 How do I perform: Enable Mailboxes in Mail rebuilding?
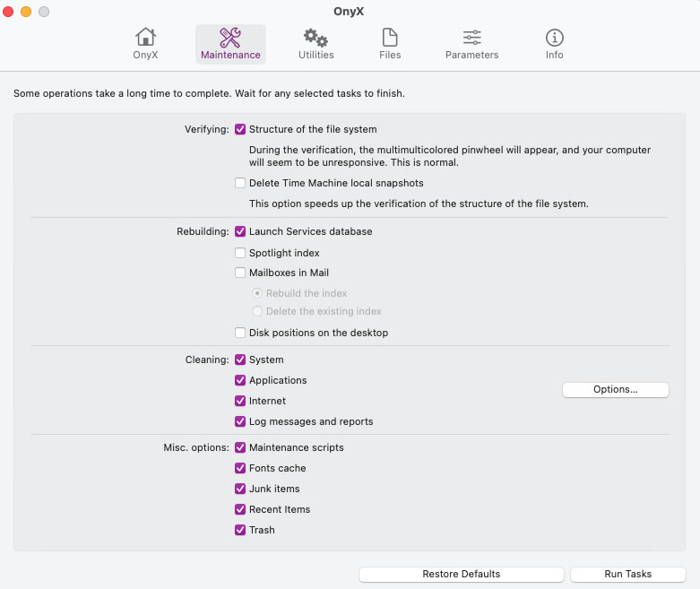coord(240,273)
